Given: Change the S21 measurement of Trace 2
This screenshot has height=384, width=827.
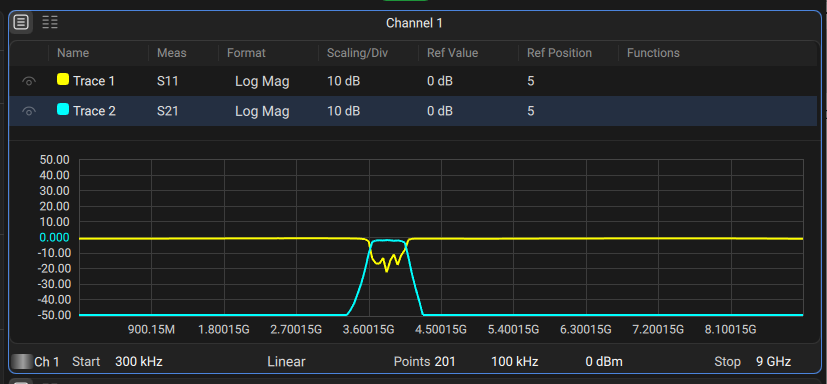Looking at the screenshot, I should pos(167,111).
